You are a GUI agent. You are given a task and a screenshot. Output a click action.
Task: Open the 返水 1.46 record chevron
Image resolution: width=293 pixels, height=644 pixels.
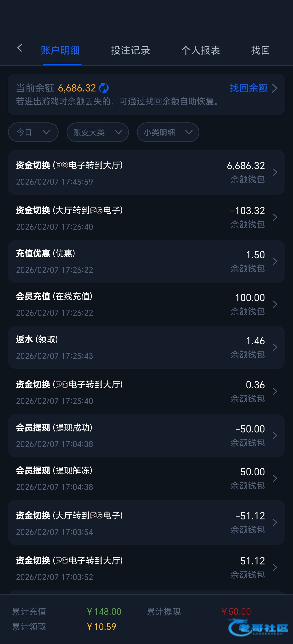coord(275,347)
